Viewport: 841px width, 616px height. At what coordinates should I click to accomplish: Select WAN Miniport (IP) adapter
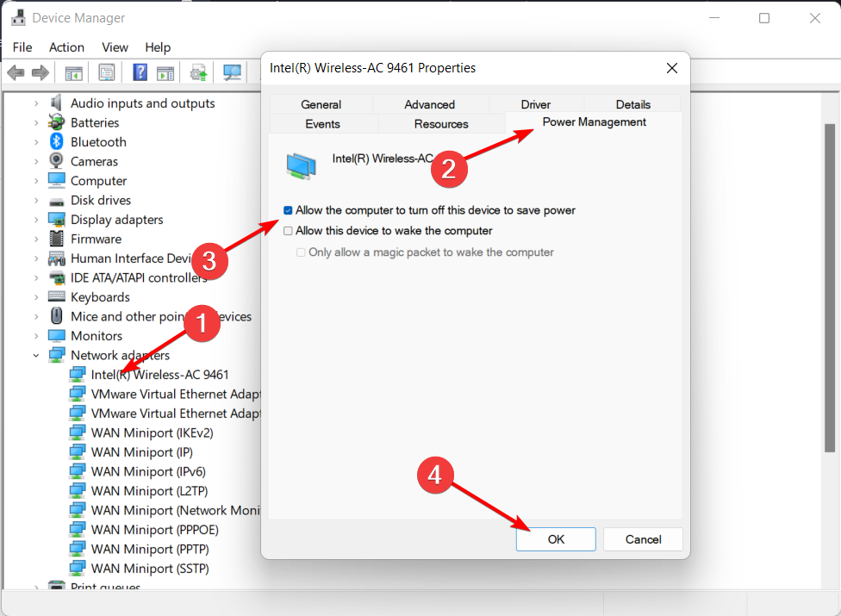[x=141, y=452]
